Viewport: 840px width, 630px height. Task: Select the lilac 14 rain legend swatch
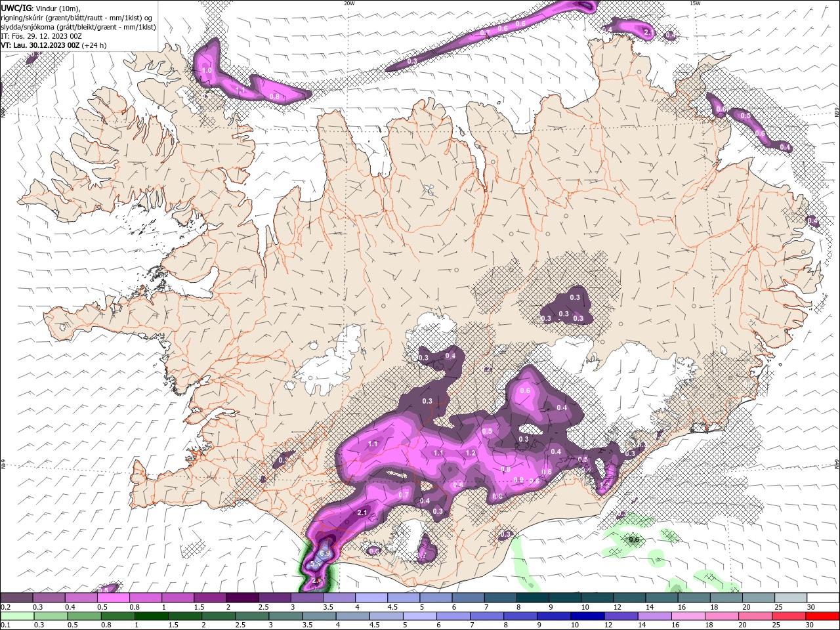click(x=654, y=616)
